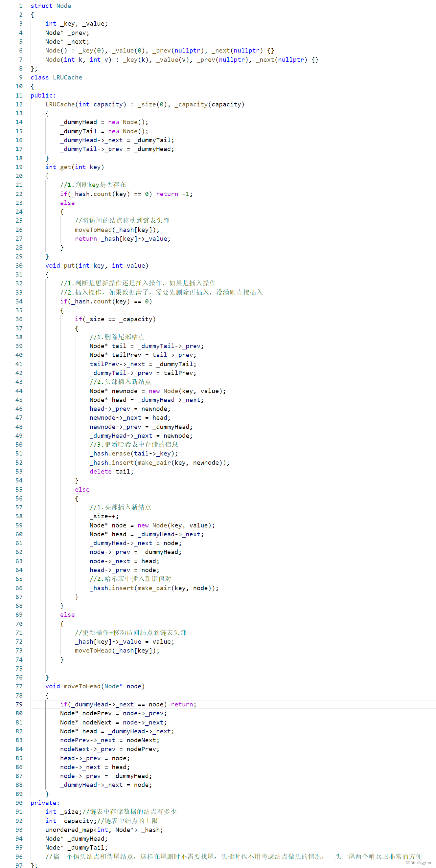Click the comment '//3.更新哈希表中存储的信息'

tap(134, 445)
